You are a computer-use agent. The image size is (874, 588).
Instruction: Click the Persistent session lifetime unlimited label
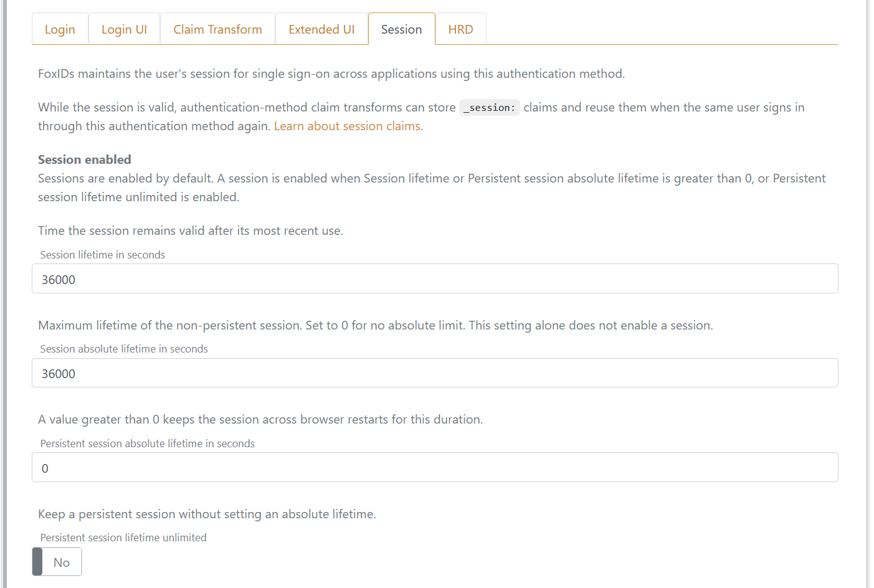(123, 538)
